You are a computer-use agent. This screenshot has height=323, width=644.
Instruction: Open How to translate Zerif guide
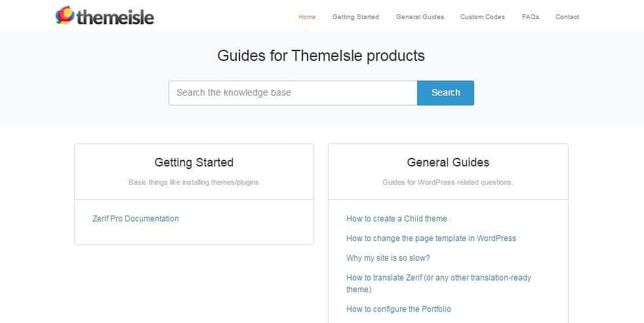click(x=439, y=278)
